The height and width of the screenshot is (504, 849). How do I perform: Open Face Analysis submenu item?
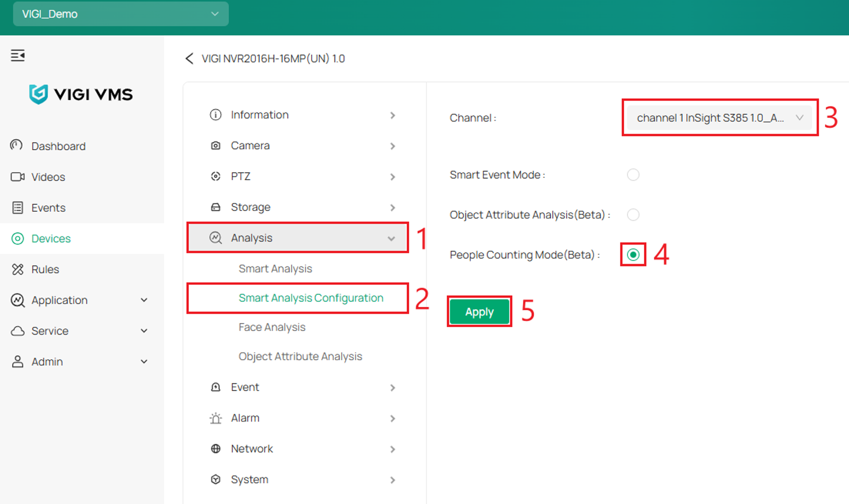(x=272, y=327)
